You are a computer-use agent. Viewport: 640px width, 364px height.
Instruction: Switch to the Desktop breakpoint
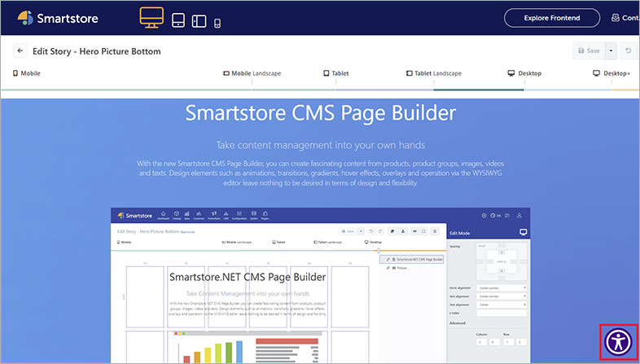[524, 73]
